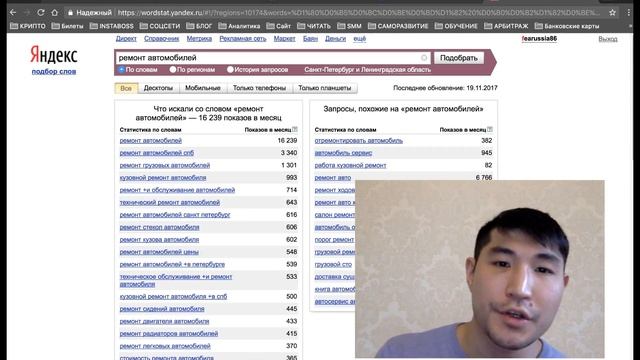This screenshot has height=360, width=640.
Task: Open the Директ service link
Action: click(x=126, y=39)
